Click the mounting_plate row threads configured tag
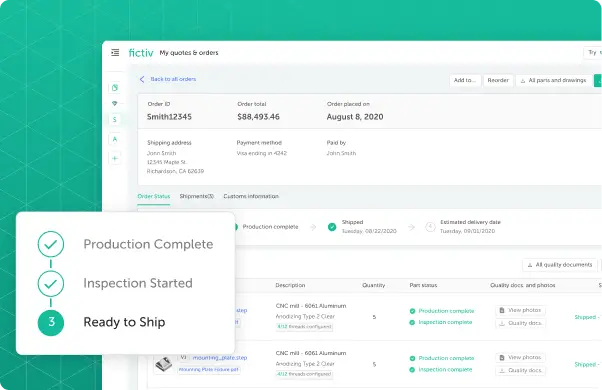 pyautogui.click(x=304, y=374)
